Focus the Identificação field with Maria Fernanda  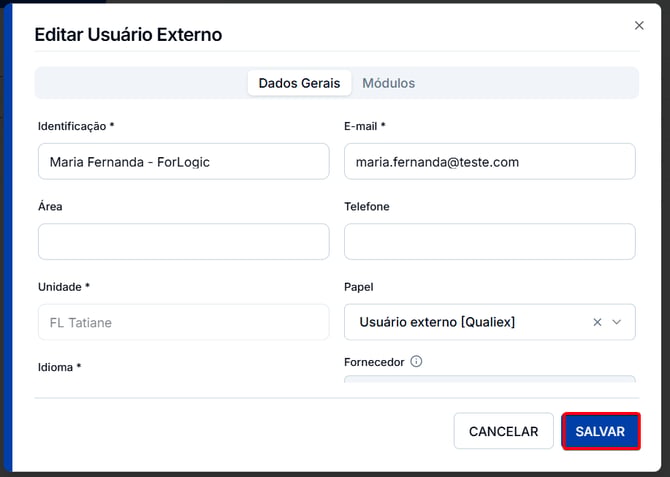[183, 162]
